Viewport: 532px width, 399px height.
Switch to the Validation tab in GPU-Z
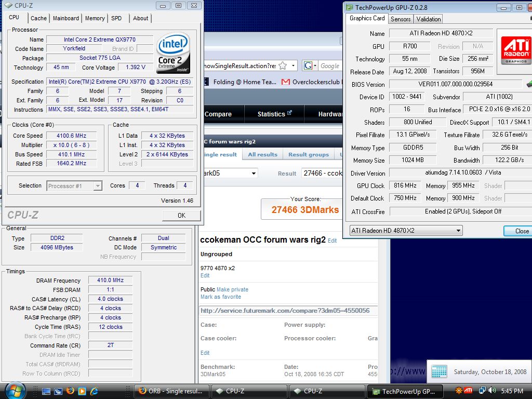[429, 19]
